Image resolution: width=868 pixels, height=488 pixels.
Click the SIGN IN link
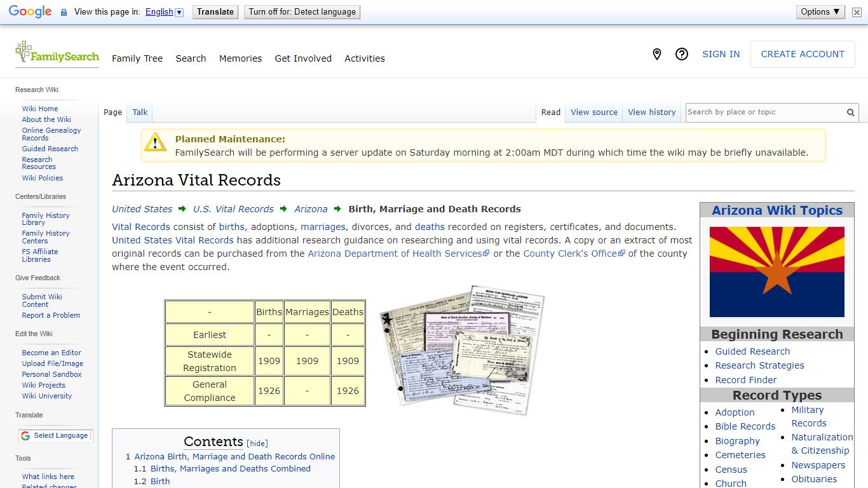[721, 55]
